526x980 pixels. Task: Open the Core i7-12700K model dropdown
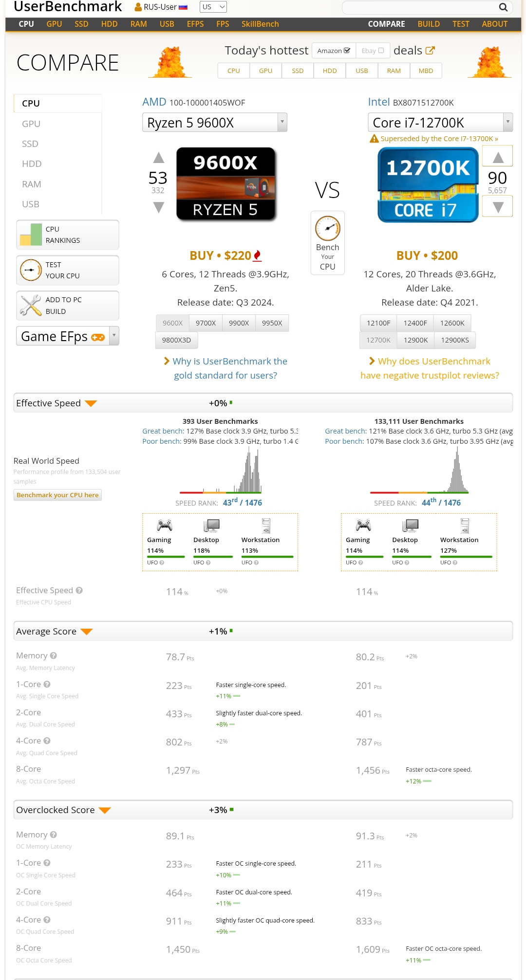point(440,122)
